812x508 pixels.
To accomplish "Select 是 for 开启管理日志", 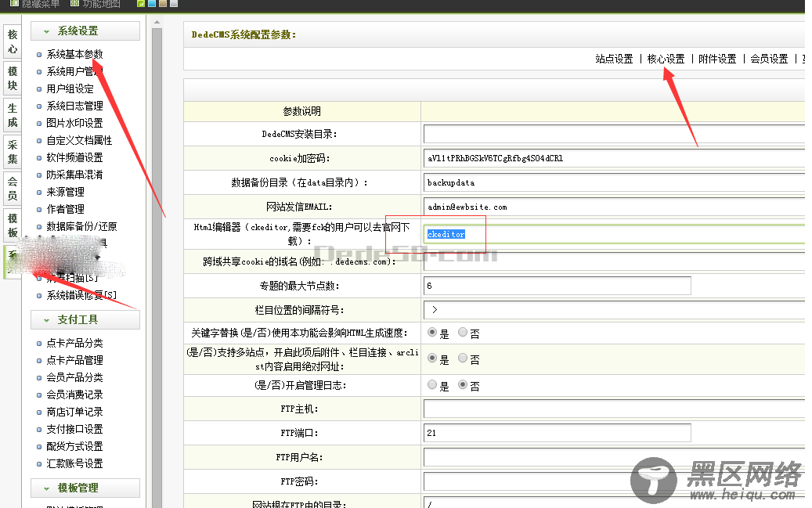I will point(432,385).
